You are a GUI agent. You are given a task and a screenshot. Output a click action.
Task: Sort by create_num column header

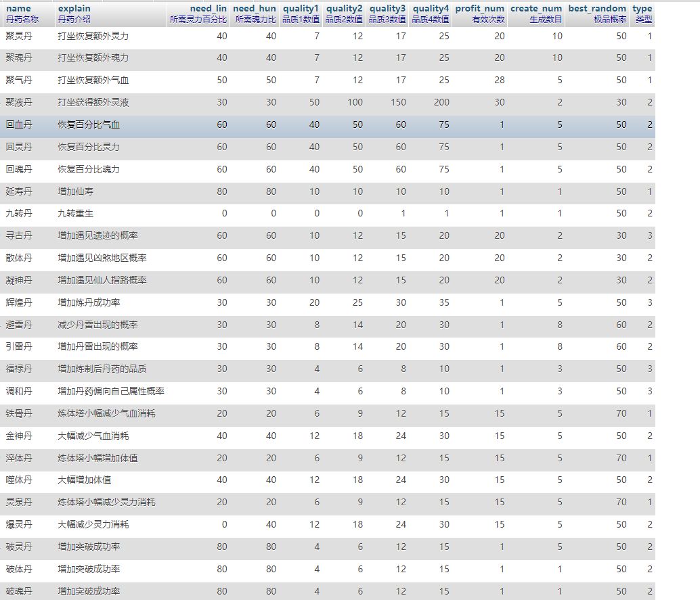tap(536, 9)
